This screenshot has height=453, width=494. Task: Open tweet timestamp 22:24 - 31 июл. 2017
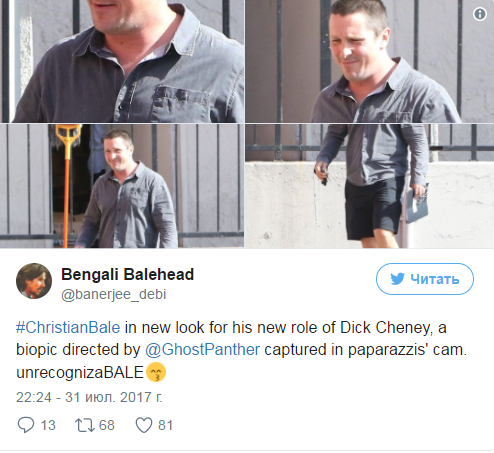pyautogui.click(x=89, y=397)
